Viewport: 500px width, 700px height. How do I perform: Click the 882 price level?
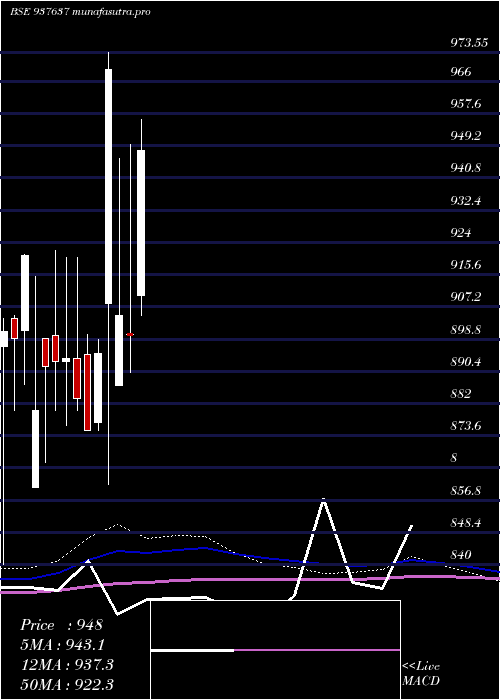pyautogui.click(x=460, y=394)
